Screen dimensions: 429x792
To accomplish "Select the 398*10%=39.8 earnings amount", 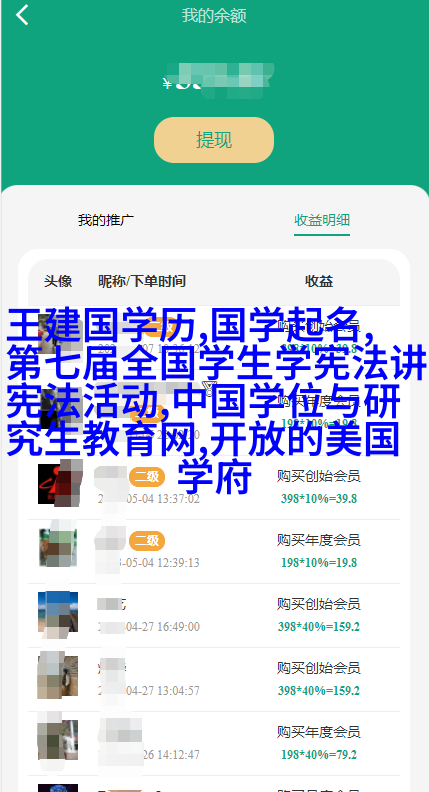I will click(x=319, y=499).
